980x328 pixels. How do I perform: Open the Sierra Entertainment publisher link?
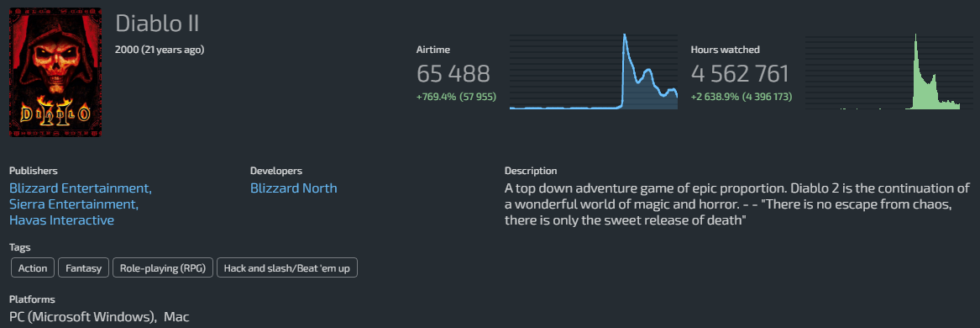coord(74,204)
